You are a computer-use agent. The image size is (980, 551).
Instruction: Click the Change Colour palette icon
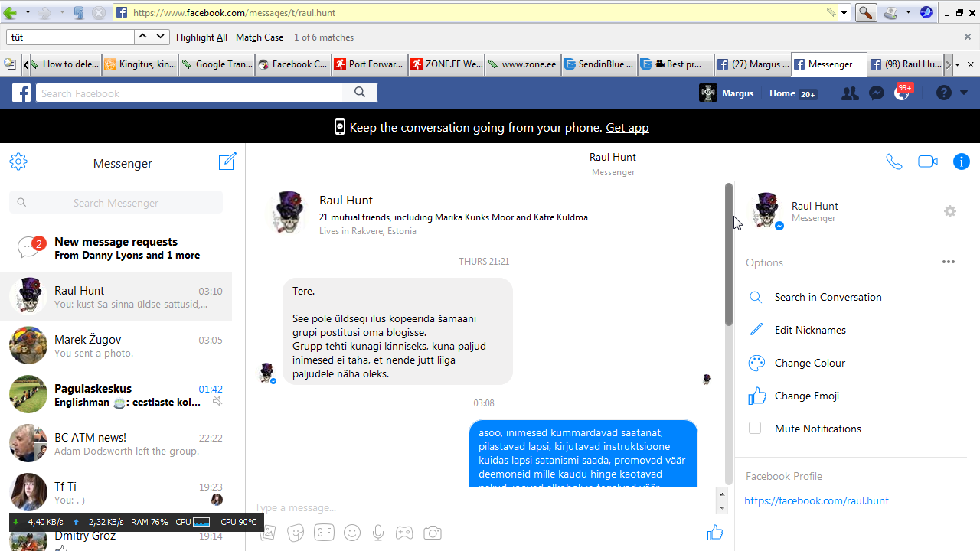[x=756, y=363]
